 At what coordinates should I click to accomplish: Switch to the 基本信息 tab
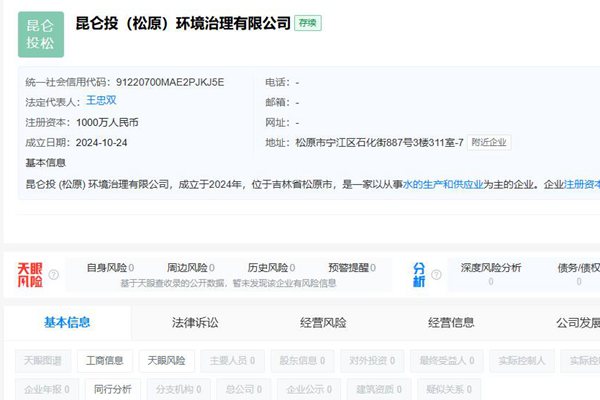coord(67,322)
